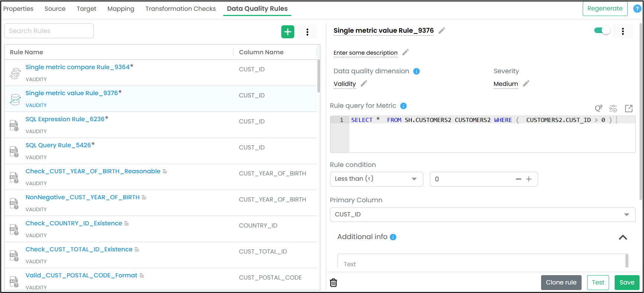Screen dimensions: 644x293
Task: Decrease the rule condition value with minus
Action: tap(518, 179)
